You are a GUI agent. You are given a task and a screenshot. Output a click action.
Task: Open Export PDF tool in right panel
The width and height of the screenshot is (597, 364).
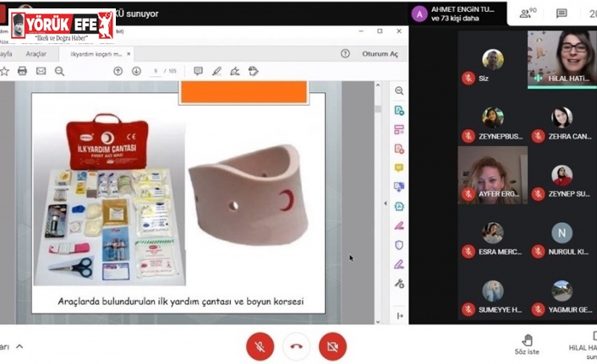coord(399,111)
